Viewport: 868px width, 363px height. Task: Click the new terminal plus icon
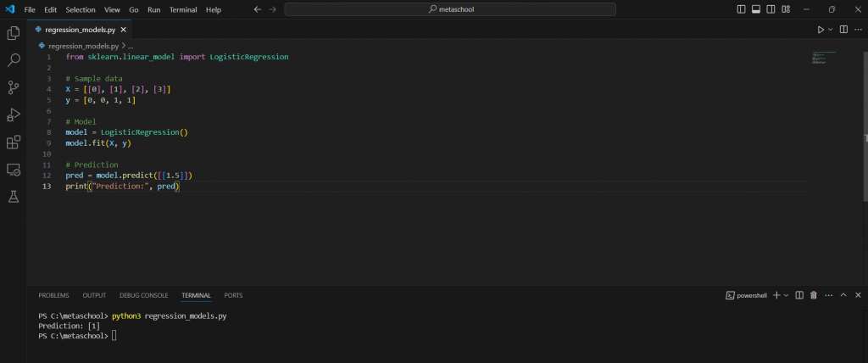776,295
